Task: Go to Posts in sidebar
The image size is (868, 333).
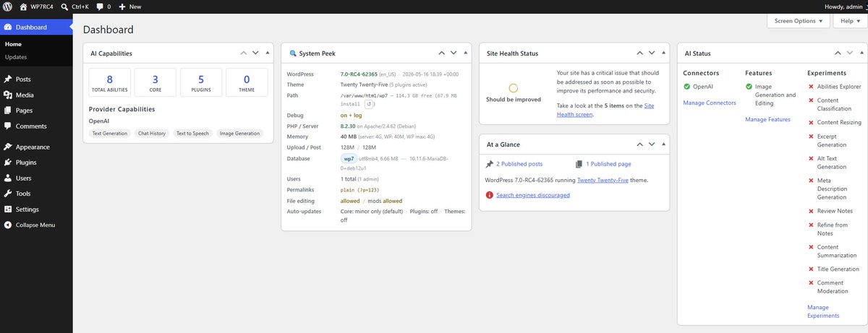Action: pyautogui.click(x=36, y=79)
